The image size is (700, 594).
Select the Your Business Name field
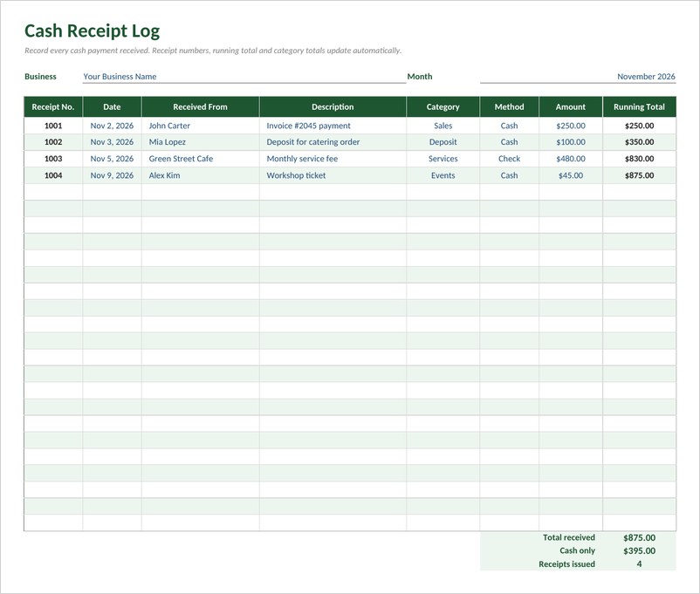[x=244, y=76]
